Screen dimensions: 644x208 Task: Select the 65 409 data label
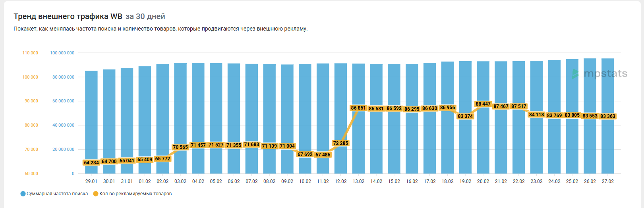point(145,160)
